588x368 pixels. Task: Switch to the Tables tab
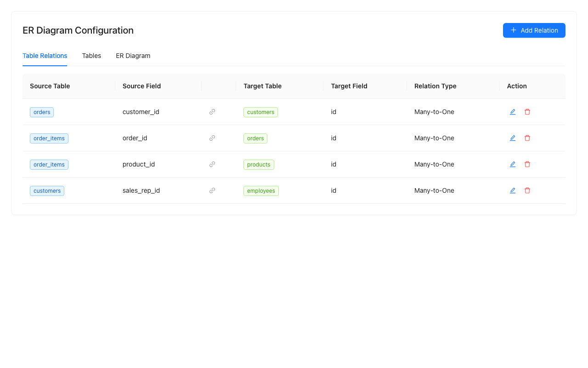91,56
